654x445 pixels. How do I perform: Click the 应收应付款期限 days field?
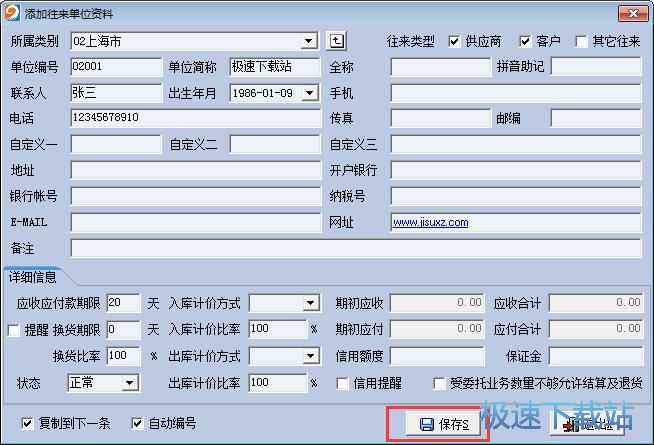123,303
